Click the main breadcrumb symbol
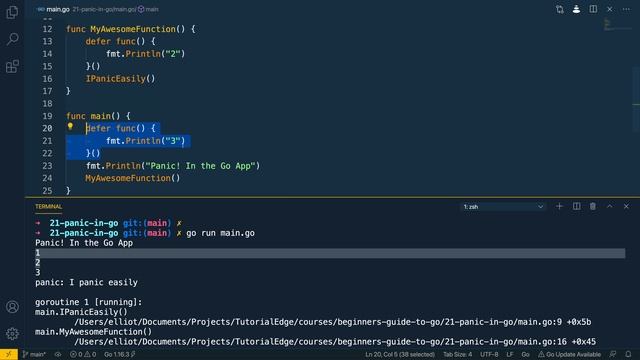Image resolution: width=640 pixels, height=360 pixels. [149, 9]
